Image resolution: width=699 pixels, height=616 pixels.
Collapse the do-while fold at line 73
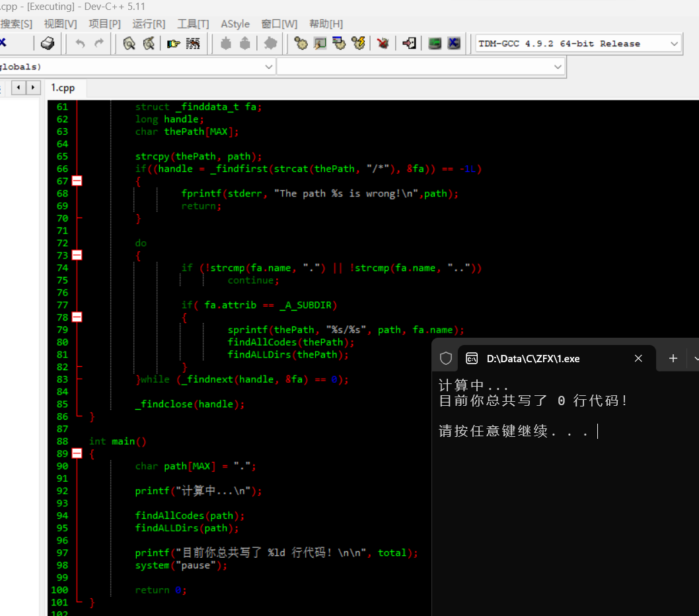[x=77, y=255]
